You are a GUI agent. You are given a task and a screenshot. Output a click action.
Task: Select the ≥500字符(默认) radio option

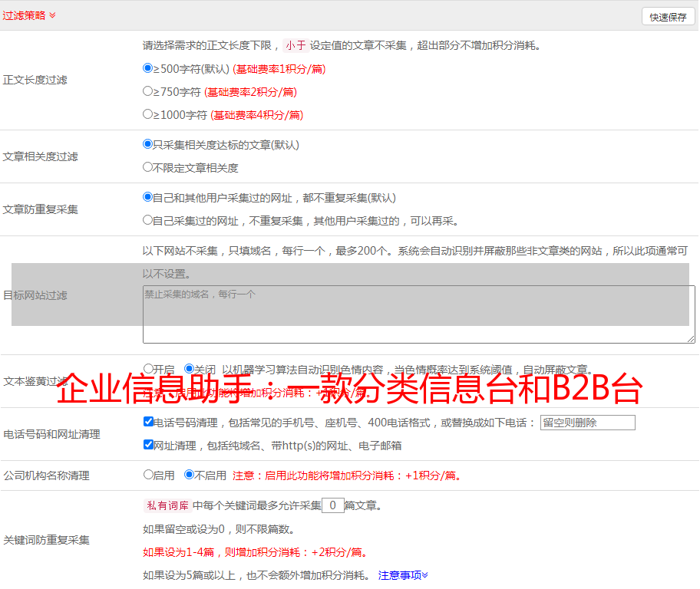pyautogui.click(x=148, y=67)
